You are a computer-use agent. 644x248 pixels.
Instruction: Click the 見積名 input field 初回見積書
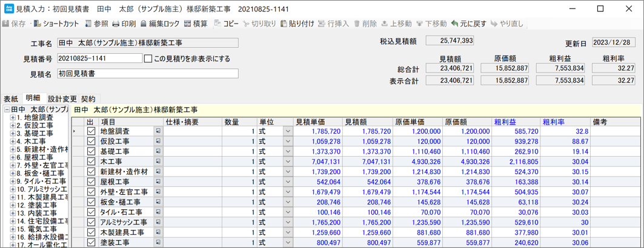[x=147, y=74]
